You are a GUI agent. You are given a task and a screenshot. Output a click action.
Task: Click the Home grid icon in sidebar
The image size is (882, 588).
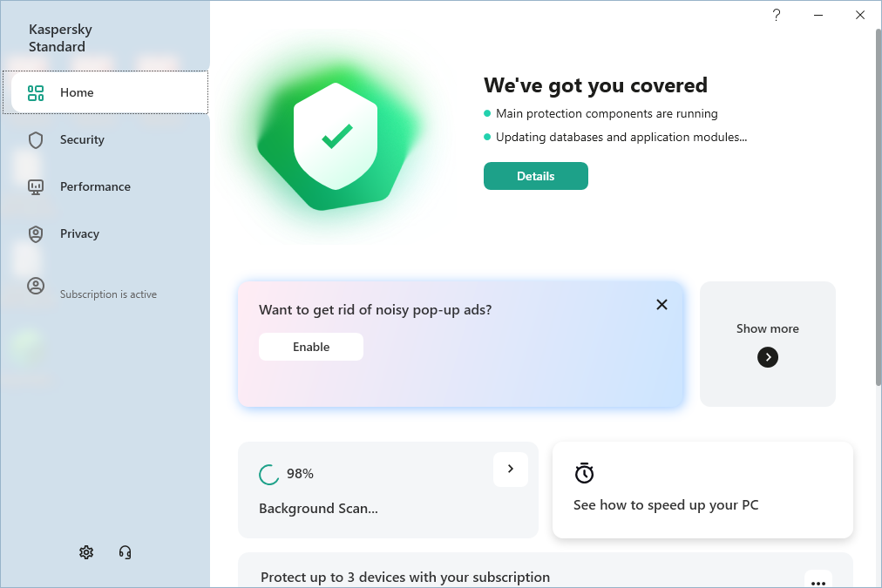(36, 93)
